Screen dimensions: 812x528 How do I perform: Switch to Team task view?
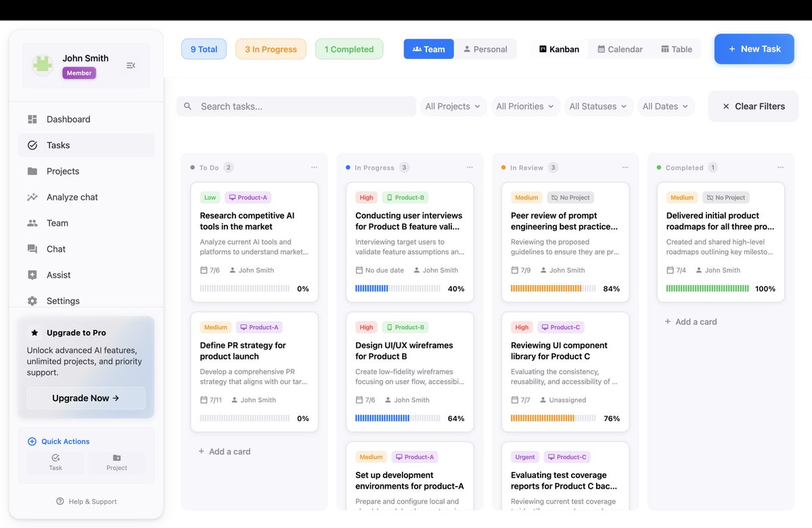pyautogui.click(x=428, y=49)
